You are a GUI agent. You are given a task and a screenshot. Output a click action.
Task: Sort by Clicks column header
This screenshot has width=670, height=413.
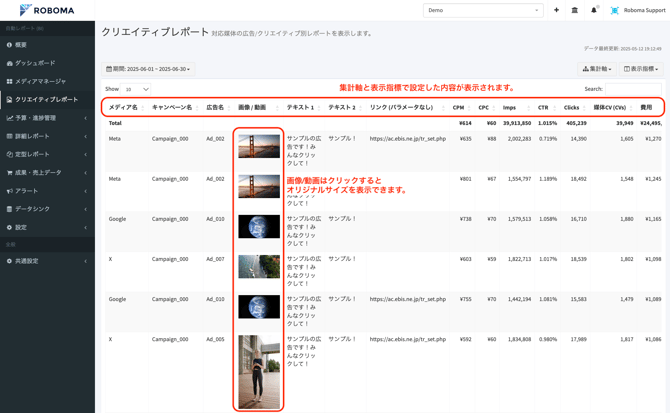[x=574, y=108]
